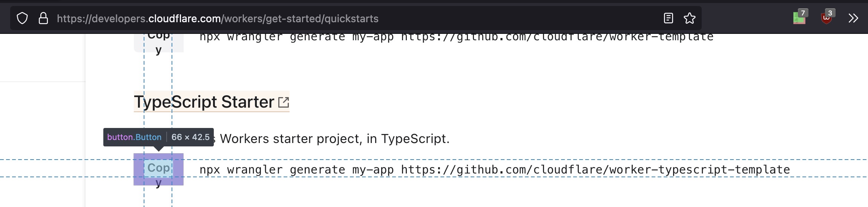Click the worker-typescript-template npx command text
The height and width of the screenshot is (207, 868).
(495, 170)
